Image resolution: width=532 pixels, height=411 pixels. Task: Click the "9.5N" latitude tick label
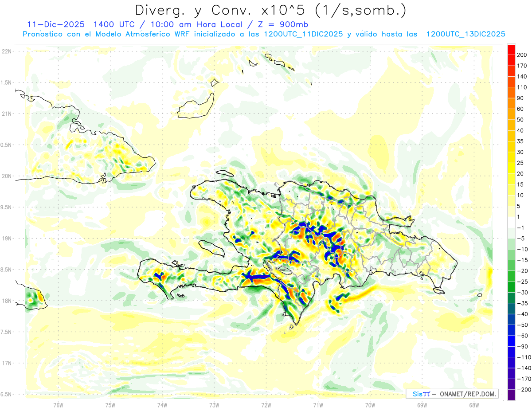(x=6, y=207)
